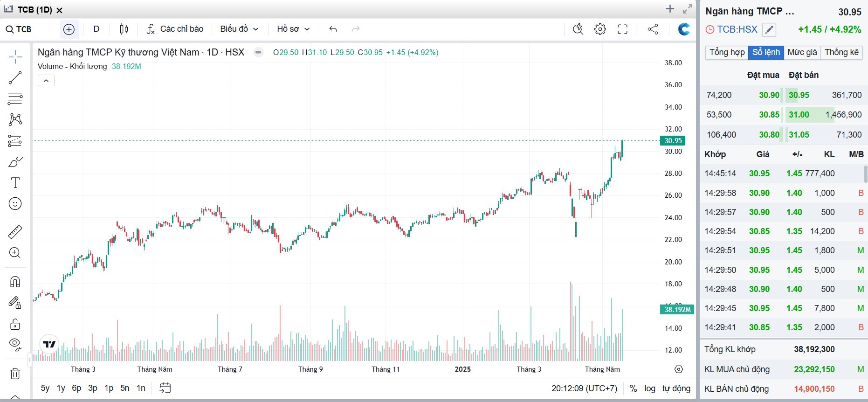
Task: Click the TCB:HSX symbol link
Action: pyautogui.click(x=737, y=29)
